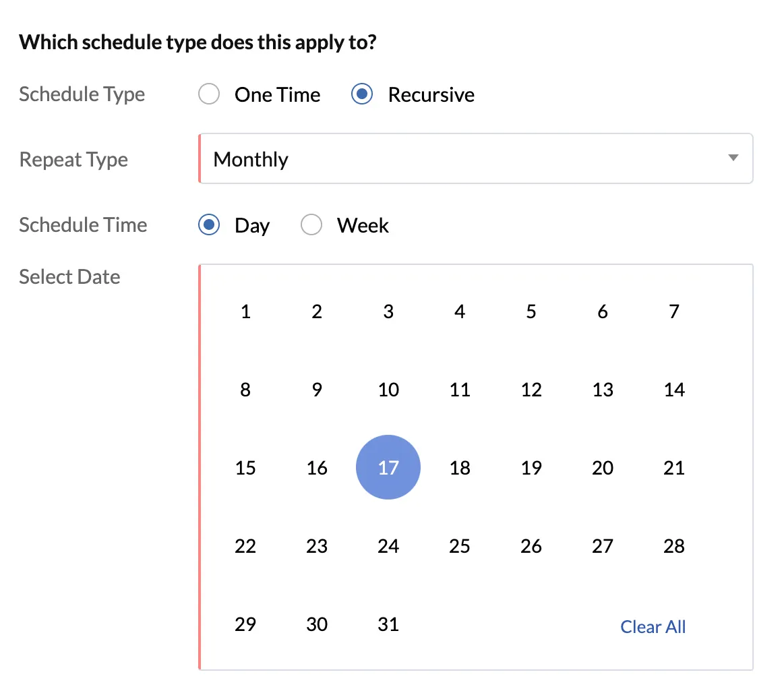Select date 10 in the calendar
Image resolution: width=784 pixels, height=693 pixels.
[x=388, y=390]
